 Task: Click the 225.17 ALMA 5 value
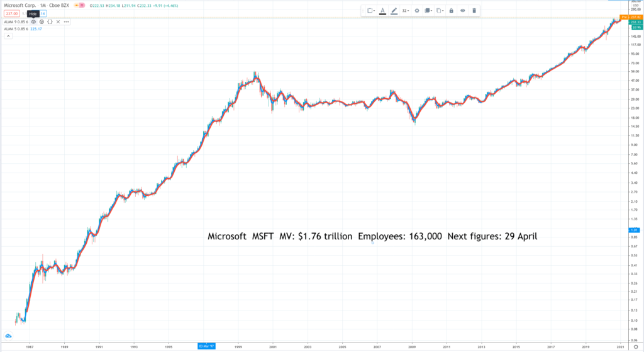[36, 29]
